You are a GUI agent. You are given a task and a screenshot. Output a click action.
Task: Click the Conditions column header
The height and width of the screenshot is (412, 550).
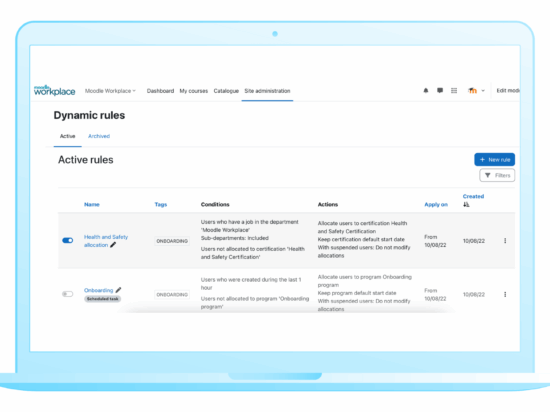(x=215, y=204)
